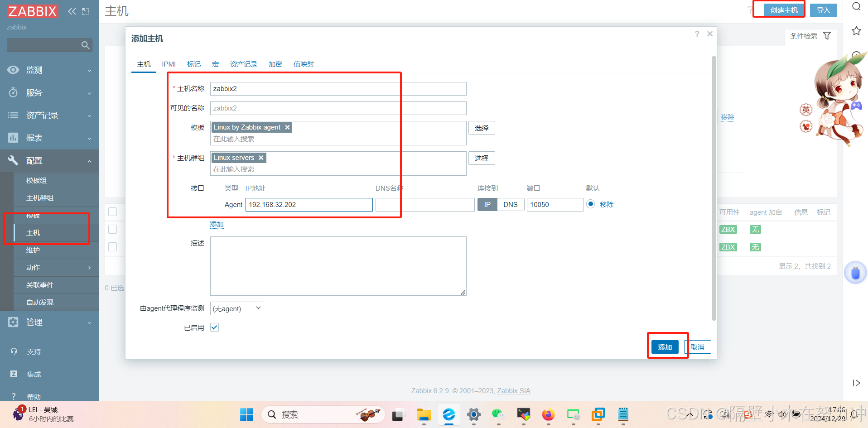Click 选择 button next to templates
The width and height of the screenshot is (868, 428).
pos(482,128)
